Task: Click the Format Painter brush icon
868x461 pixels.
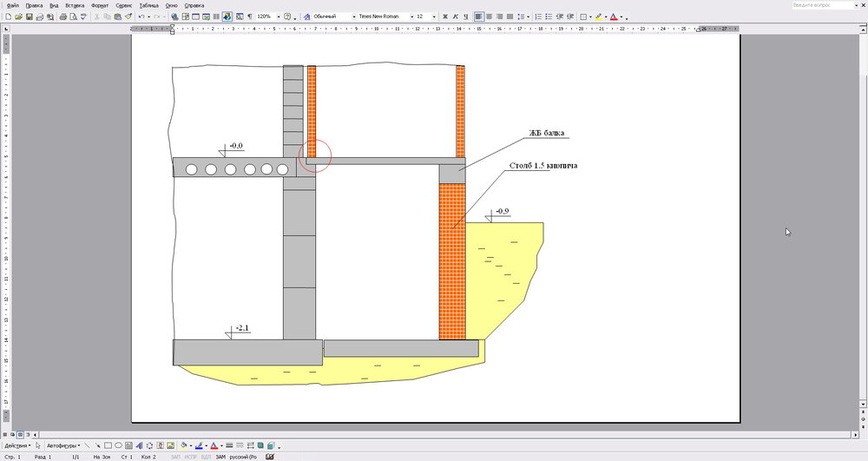Action: [128, 16]
